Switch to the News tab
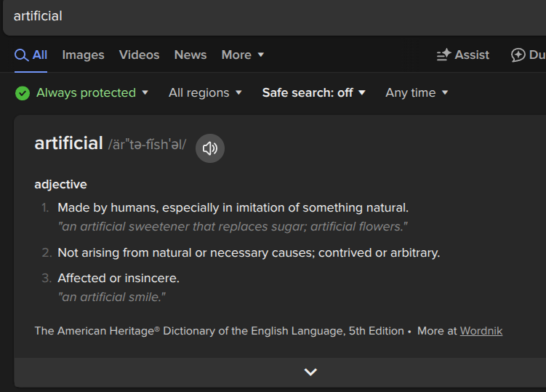This screenshot has height=392, width=546. pos(190,55)
